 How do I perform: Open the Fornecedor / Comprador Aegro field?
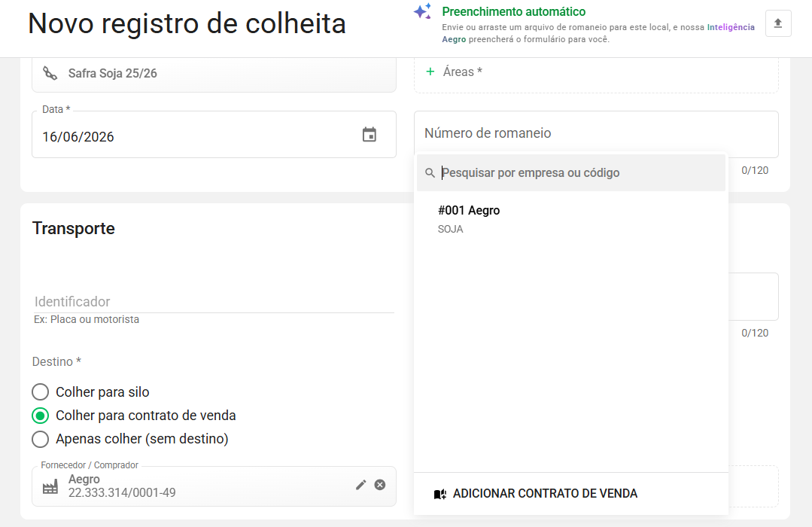214,486
